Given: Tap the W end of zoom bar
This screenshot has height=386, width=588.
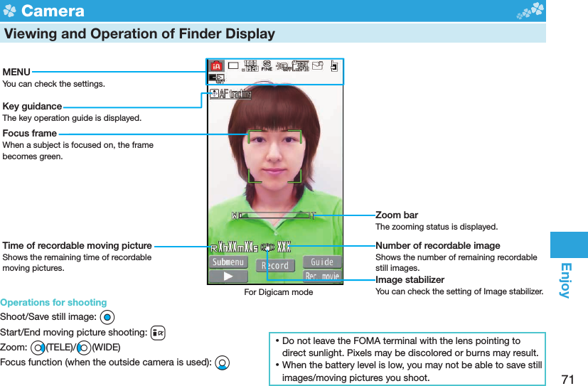Looking at the screenshot, I should pyautogui.click(x=235, y=215).
